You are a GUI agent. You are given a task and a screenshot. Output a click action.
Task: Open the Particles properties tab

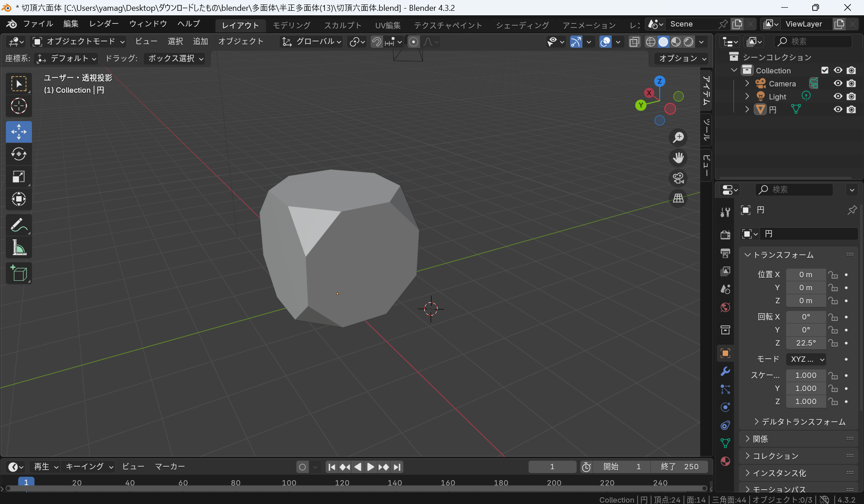(725, 389)
